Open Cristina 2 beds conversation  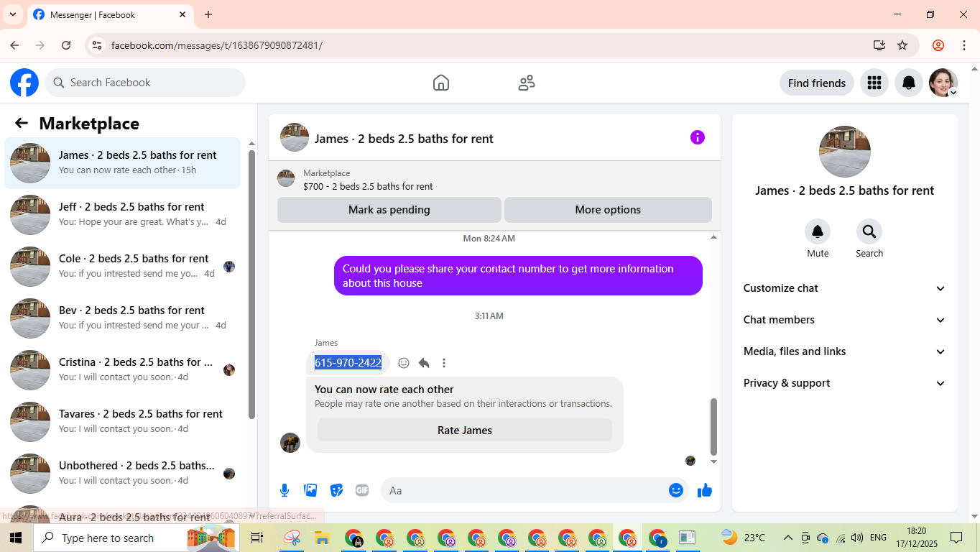(123, 370)
